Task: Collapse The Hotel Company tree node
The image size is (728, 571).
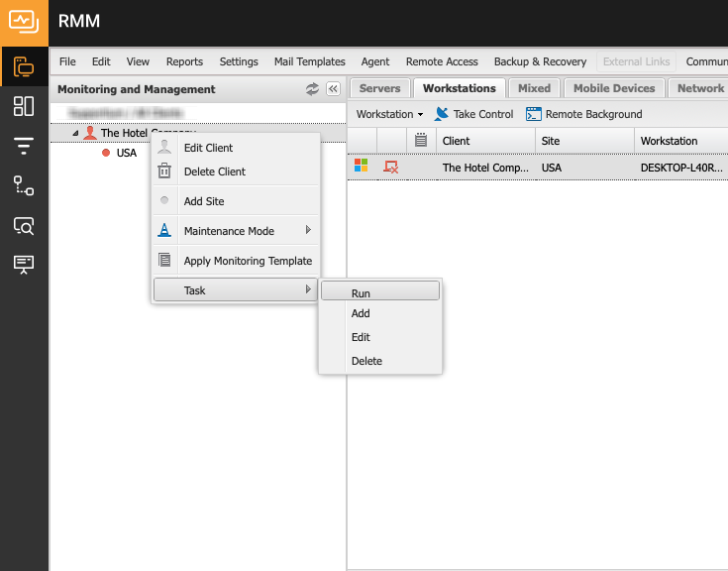Action: (x=75, y=134)
